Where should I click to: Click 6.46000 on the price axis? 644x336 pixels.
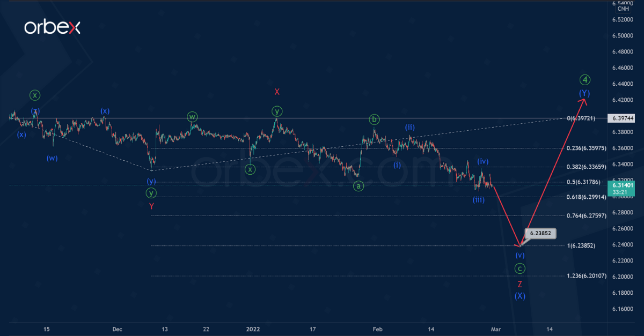pos(623,68)
